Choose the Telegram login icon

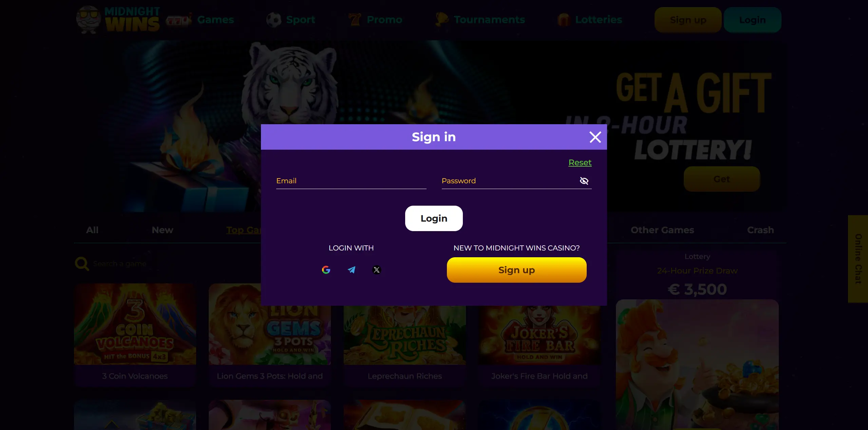click(351, 270)
